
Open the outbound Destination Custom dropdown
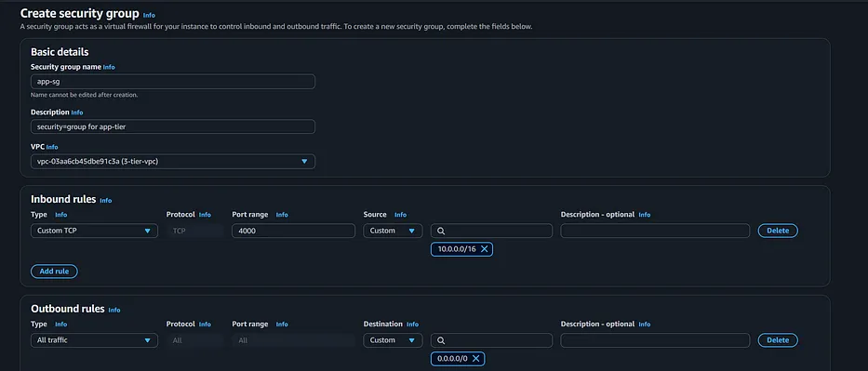tap(393, 340)
